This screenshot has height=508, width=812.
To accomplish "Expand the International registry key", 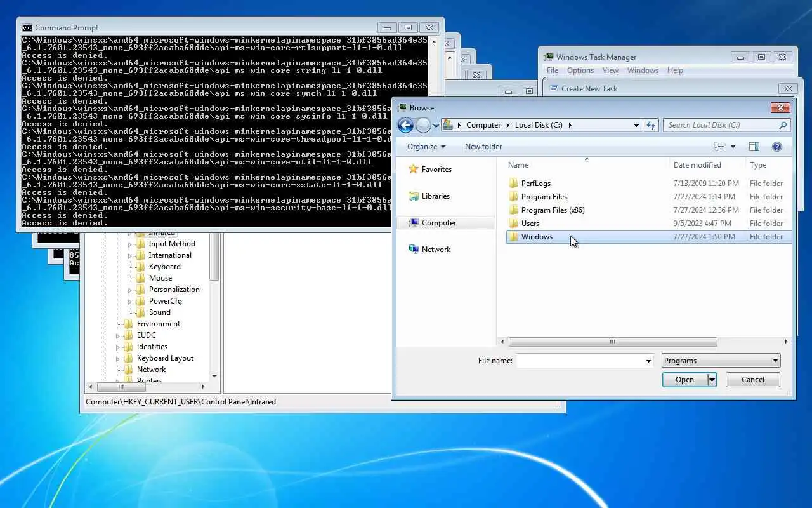I will pos(130,256).
